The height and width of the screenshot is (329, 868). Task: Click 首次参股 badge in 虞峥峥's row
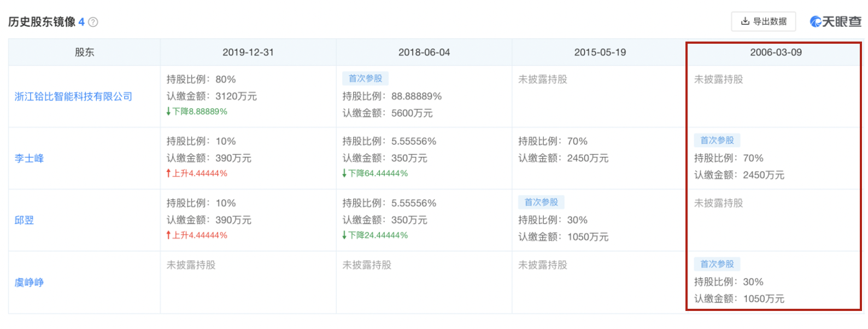point(717,264)
